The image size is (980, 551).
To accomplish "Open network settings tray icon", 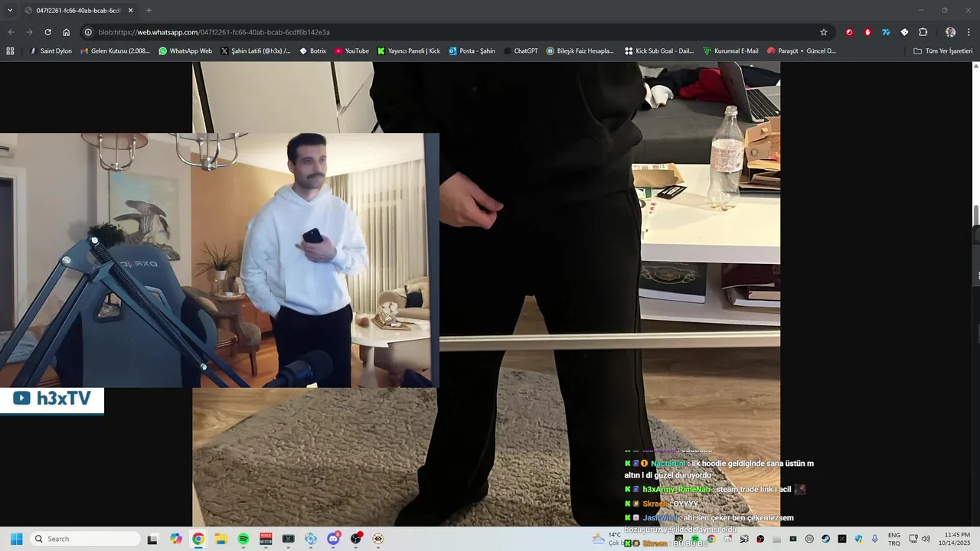I will (914, 539).
